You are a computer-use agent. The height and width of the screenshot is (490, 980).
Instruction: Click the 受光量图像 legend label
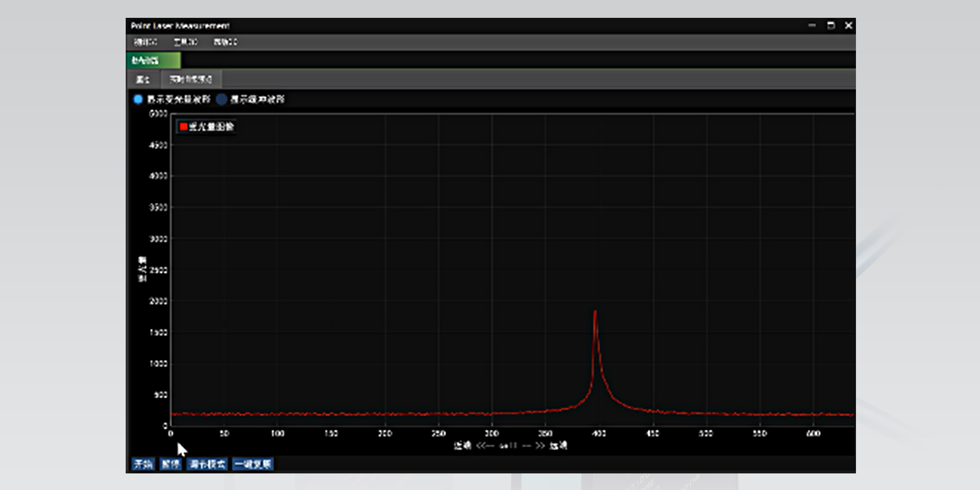coord(211,127)
